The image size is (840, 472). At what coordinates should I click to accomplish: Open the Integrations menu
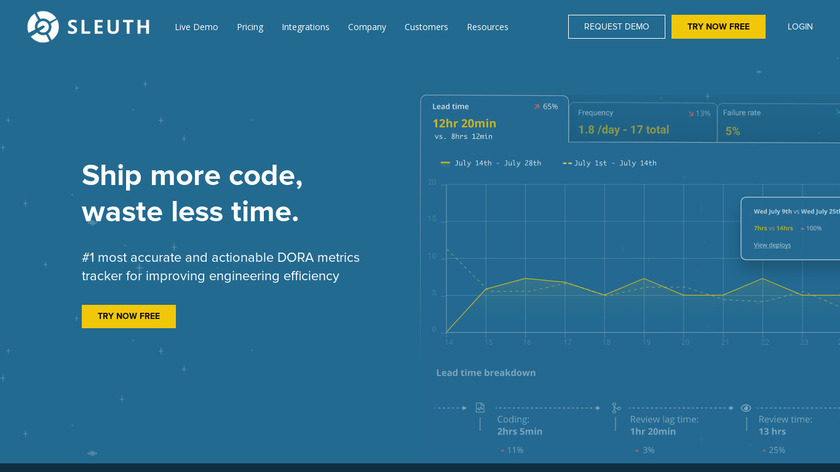(x=305, y=27)
